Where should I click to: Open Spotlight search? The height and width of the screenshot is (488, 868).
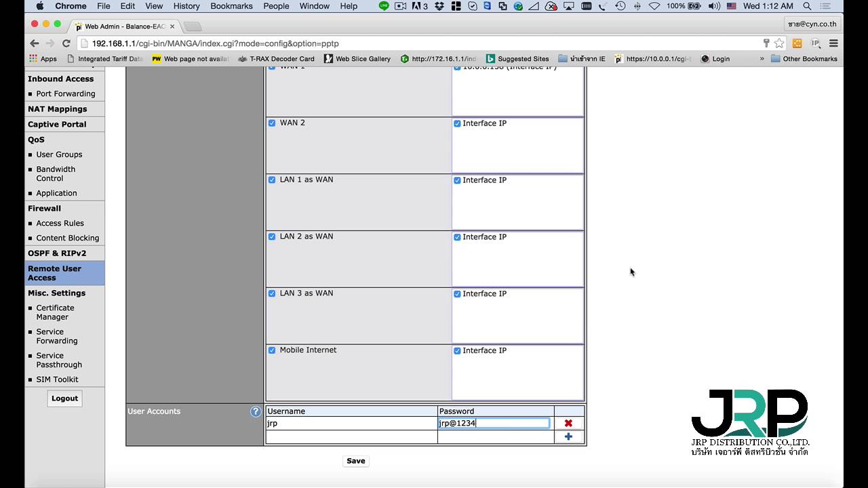click(807, 6)
